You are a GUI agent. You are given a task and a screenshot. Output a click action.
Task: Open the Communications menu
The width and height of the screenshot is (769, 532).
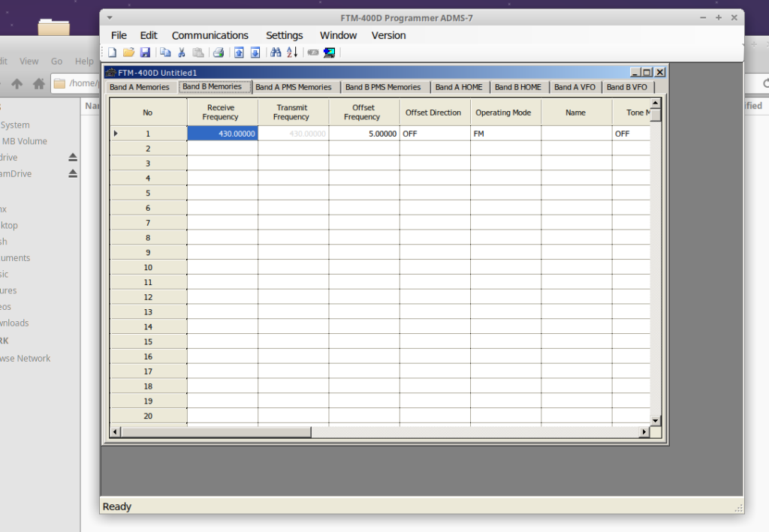click(x=210, y=35)
